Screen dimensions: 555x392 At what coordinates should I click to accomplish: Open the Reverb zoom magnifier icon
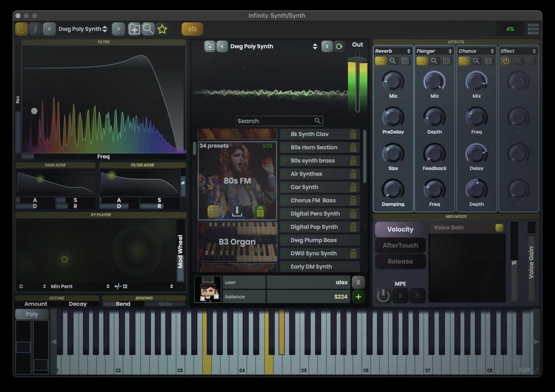pos(393,61)
